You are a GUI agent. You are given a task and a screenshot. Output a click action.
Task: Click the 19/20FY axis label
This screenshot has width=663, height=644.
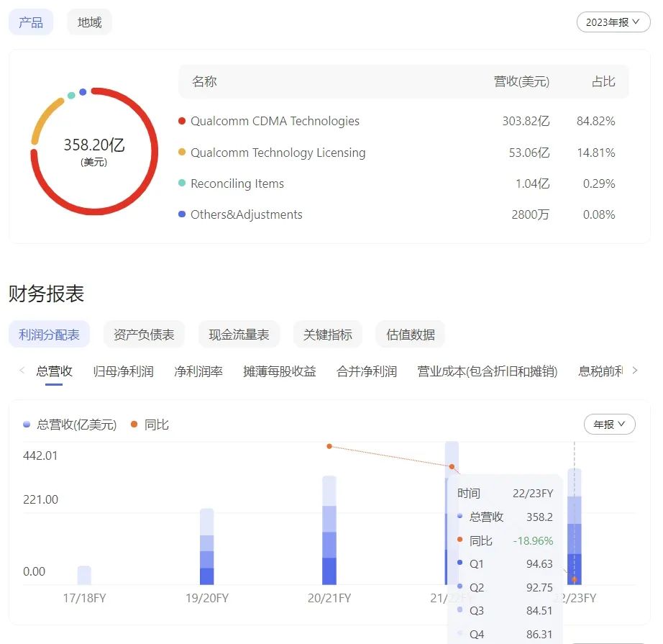tap(207, 598)
